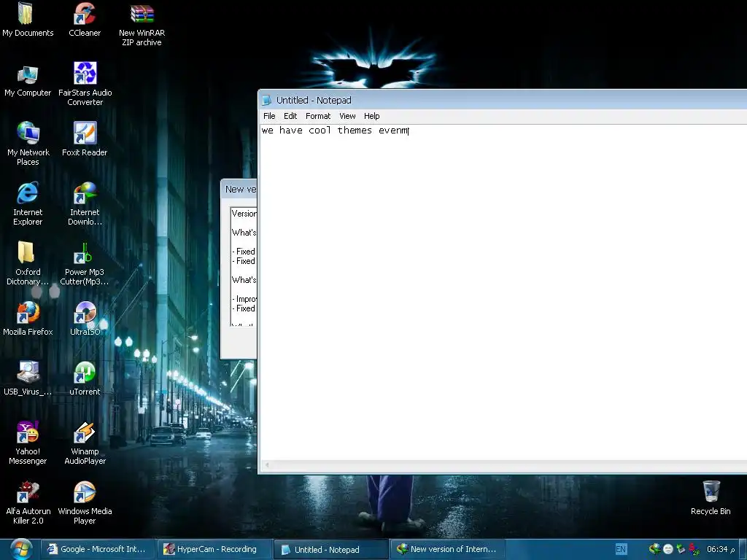Click the Untitled - Notepad taskbar button
This screenshot has height=560, width=747.
(x=330, y=549)
